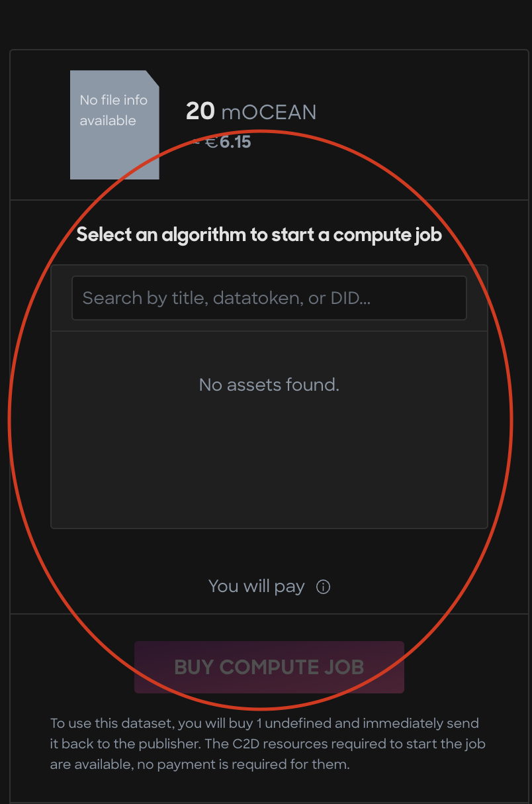The height and width of the screenshot is (804, 532).
Task: Click empty area of algorithm list below message
Action: [269, 464]
